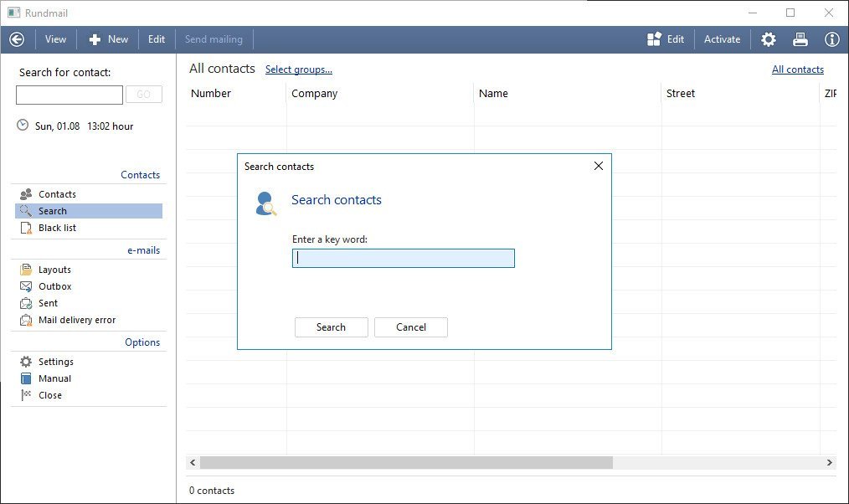
Task: Open Mail delivery error via its icon
Action: coord(25,319)
